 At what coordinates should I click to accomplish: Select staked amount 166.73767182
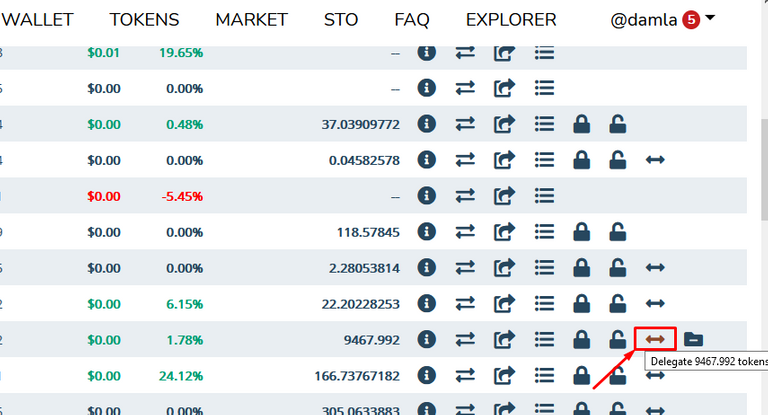[357, 376]
